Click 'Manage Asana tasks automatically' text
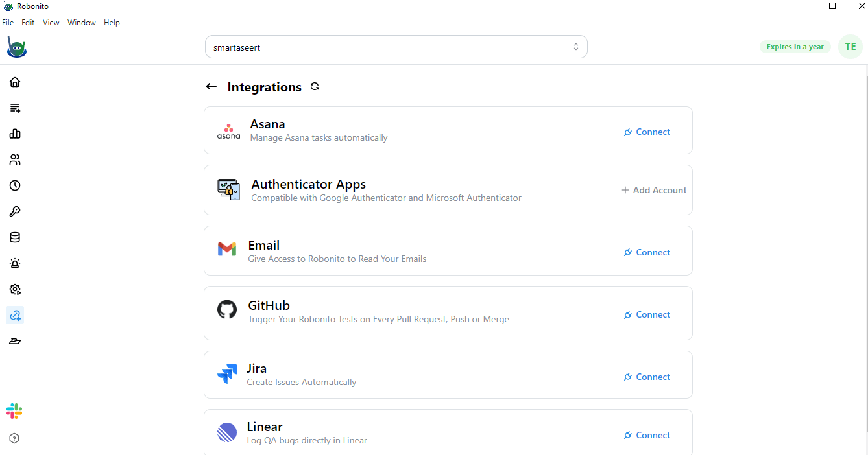This screenshot has height=459, width=868. (x=319, y=137)
